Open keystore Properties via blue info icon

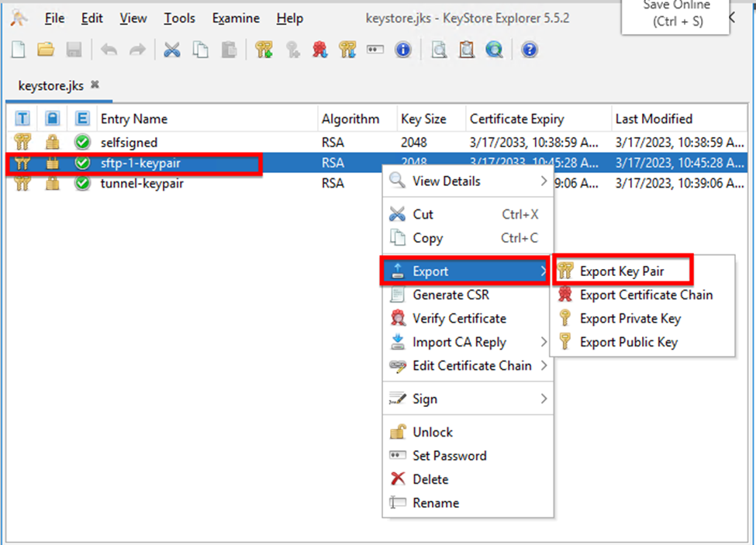402,50
